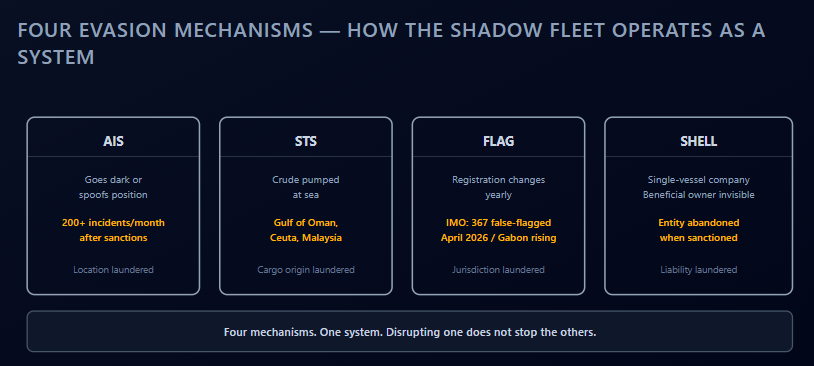Select the STS card title

tap(306, 141)
